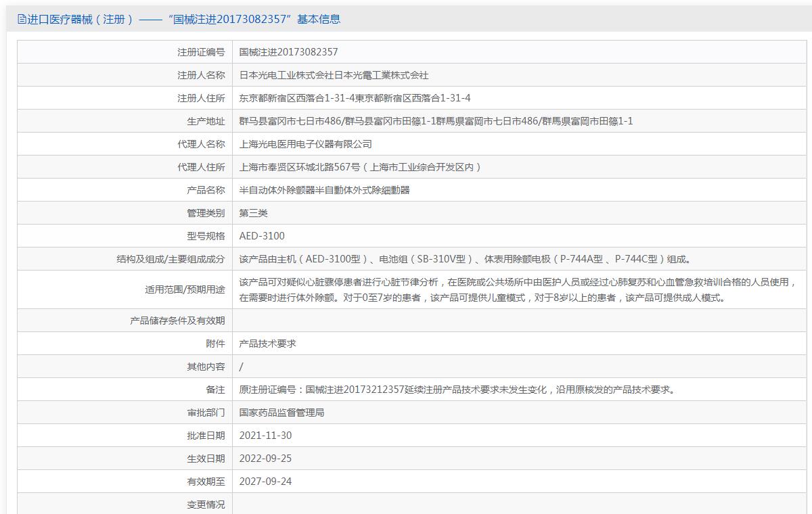Select the remark 原注册证编号：国械注进20173212357
Viewport: 812px width, 514px height.
[x=322, y=390]
